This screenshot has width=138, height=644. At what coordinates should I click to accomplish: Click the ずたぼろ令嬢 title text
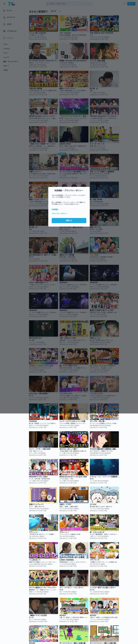coord(103,449)
